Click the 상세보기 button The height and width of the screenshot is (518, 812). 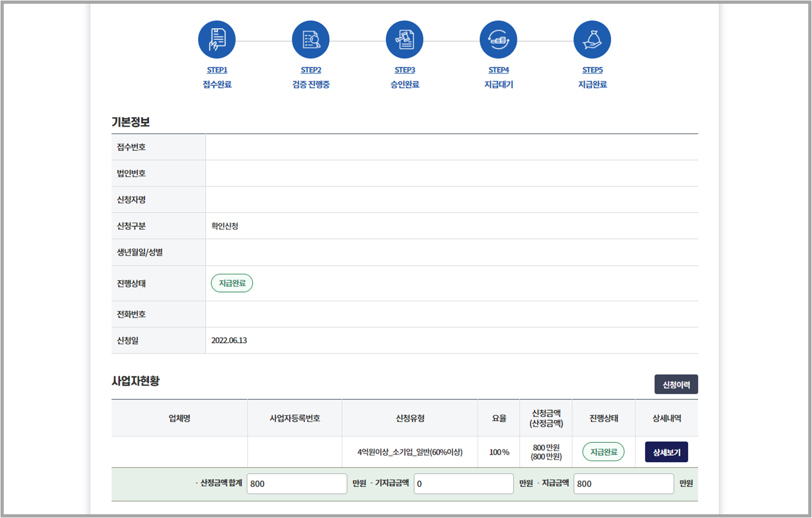pyautogui.click(x=667, y=452)
